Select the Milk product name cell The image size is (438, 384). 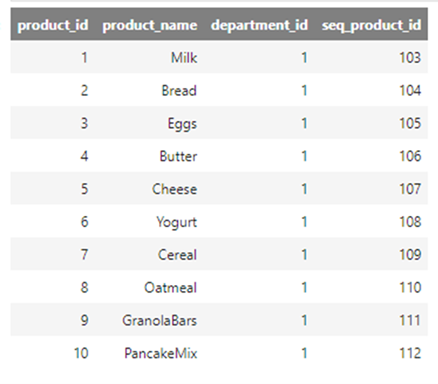(184, 58)
